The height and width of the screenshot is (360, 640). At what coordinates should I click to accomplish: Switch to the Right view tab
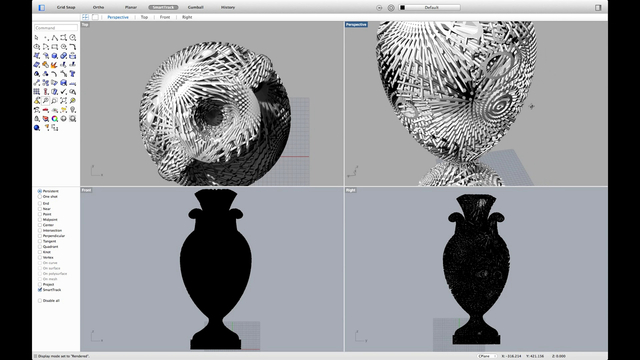[x=187, y=17]
